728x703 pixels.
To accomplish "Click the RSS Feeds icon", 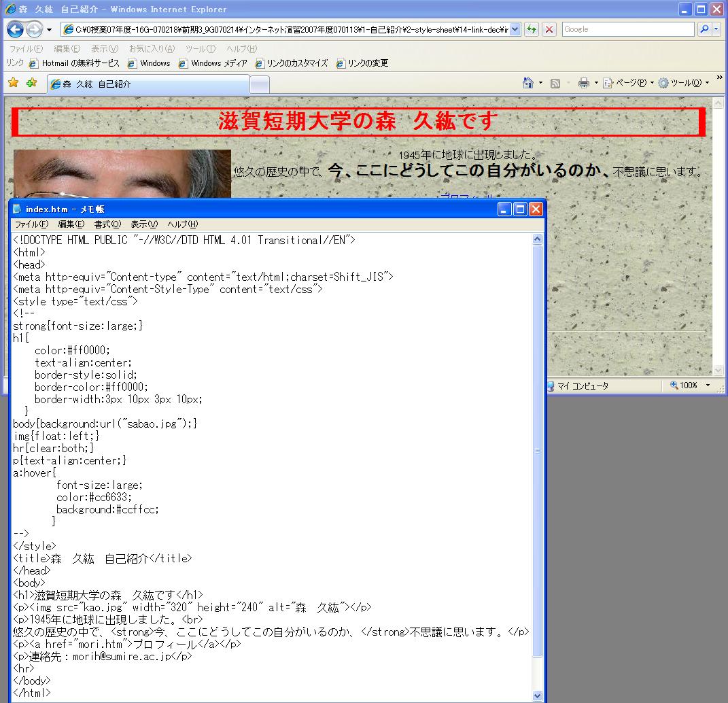I will [555, 84].
